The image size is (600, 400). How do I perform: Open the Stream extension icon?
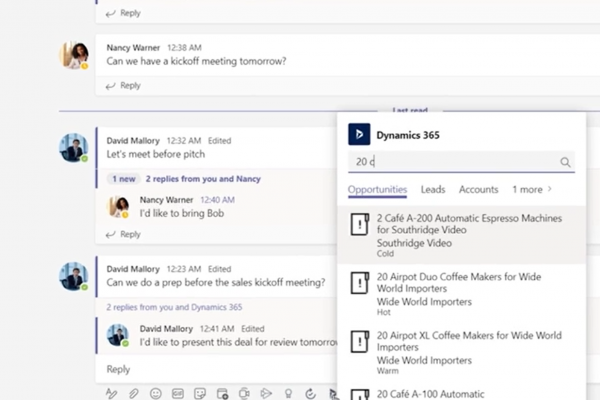tap(266, 393)
